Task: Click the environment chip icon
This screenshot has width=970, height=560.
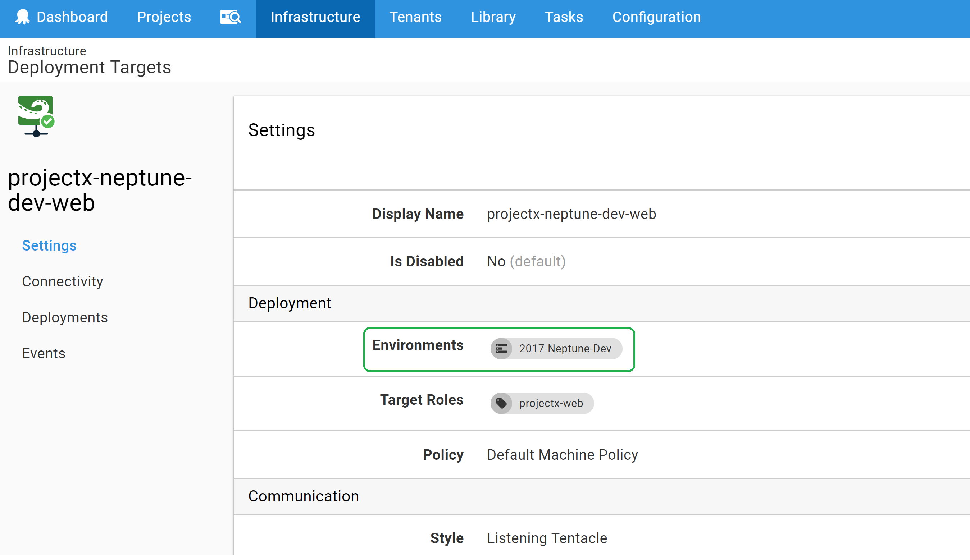Action: pos(501,349)
